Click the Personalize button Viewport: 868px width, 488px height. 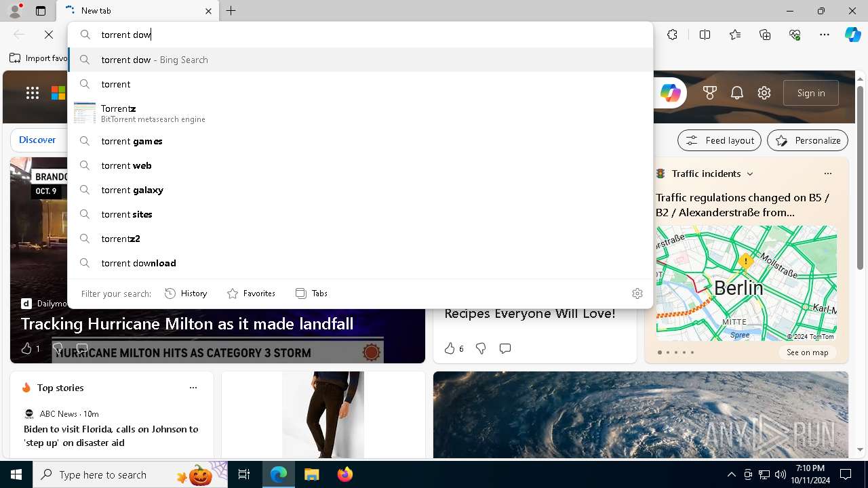[x=808, y=140]
